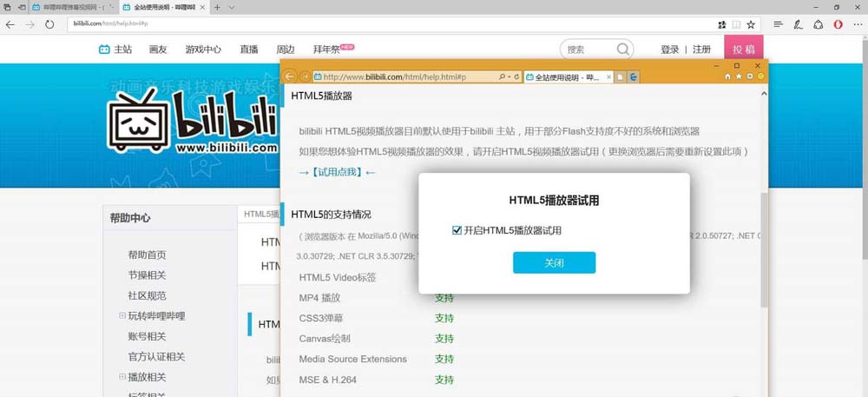868x397 pixels.
Task: Open 节操相关 in the help sidebar
Action: coord(147,275)
